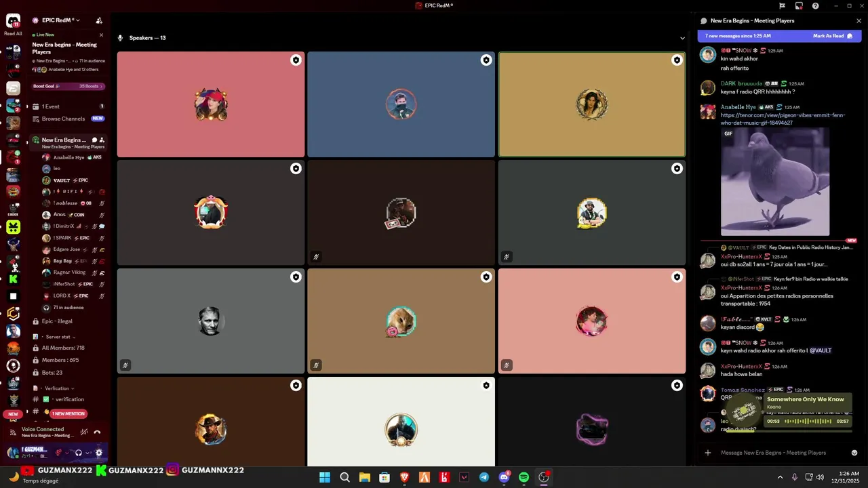The image size is (868, 488).
Task: Click Mark As Read in chat banner
Action: [x=833, y=36]
